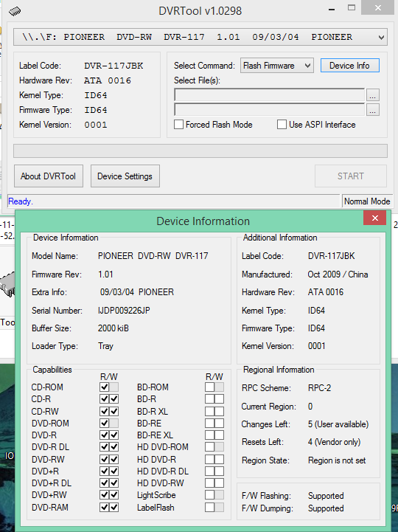
Task: Click buffer size value 2000 kiB
Action: coord(114,328)
